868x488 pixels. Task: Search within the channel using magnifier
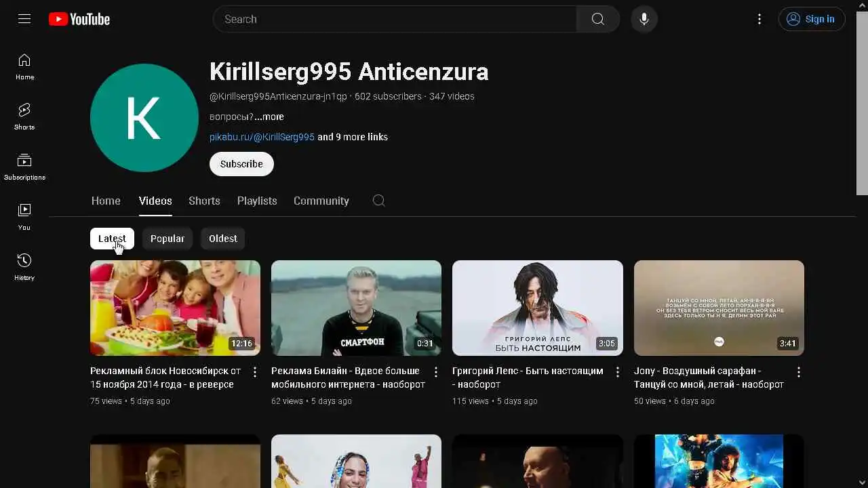click(379, 201)
